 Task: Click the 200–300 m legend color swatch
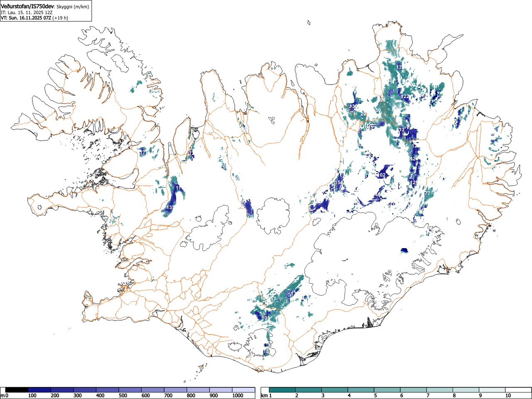[62, 390]
